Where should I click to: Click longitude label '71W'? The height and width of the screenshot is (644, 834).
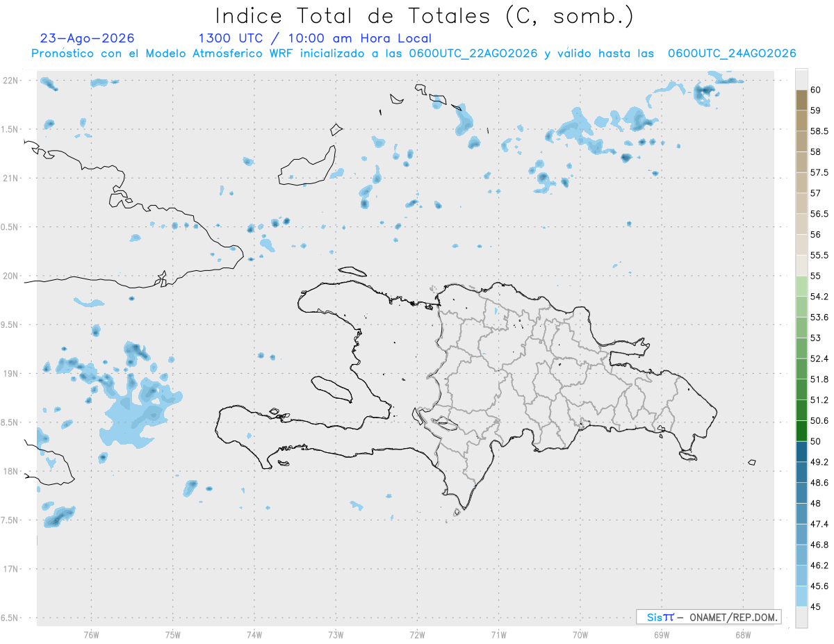click(x=498, y=634)
